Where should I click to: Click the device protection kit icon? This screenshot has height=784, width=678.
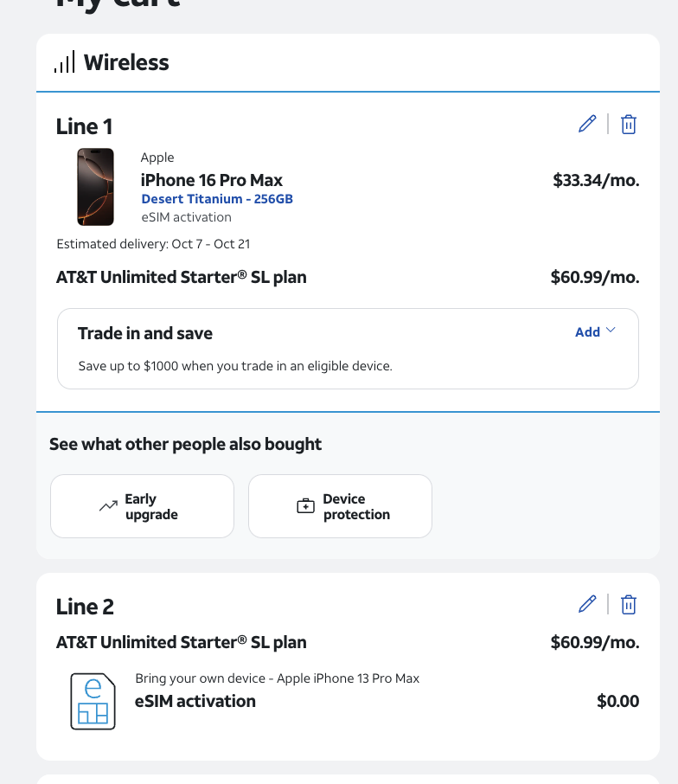coord(306,506)
